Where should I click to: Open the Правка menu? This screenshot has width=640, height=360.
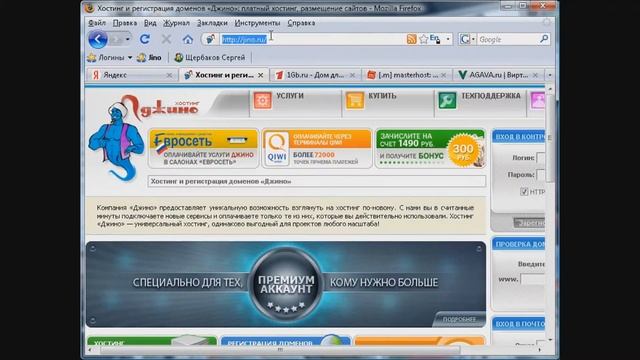coord(125,23)
